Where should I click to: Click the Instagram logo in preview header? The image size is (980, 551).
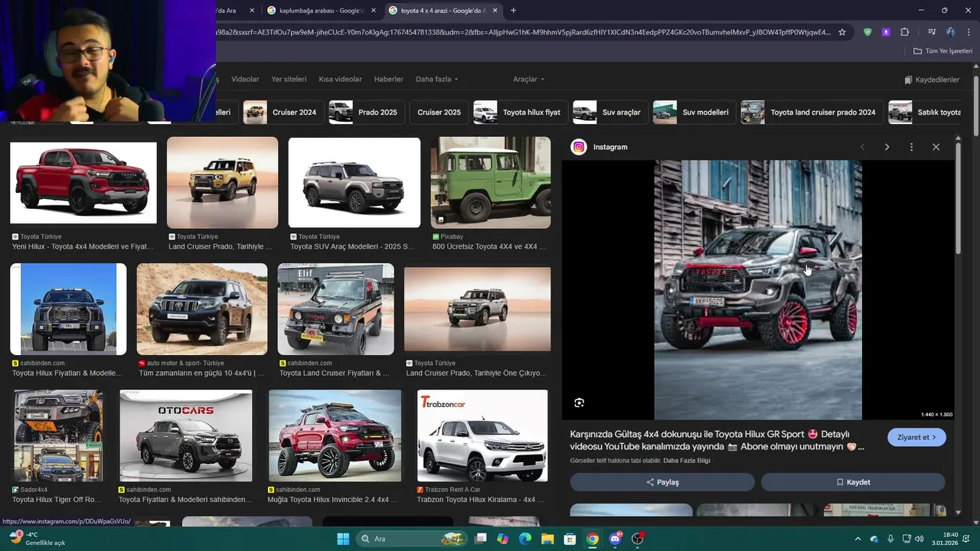click(x=579, y=147)
